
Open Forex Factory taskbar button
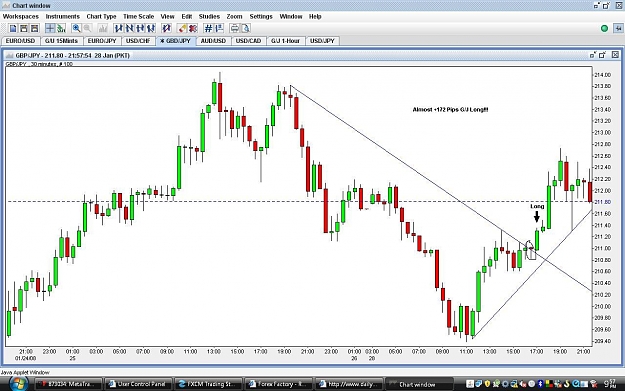278,384
